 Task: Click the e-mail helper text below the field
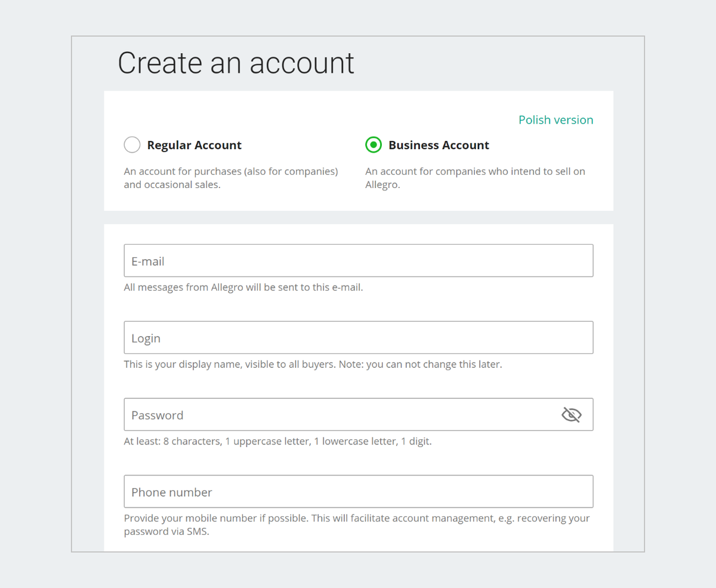point(243,287)
